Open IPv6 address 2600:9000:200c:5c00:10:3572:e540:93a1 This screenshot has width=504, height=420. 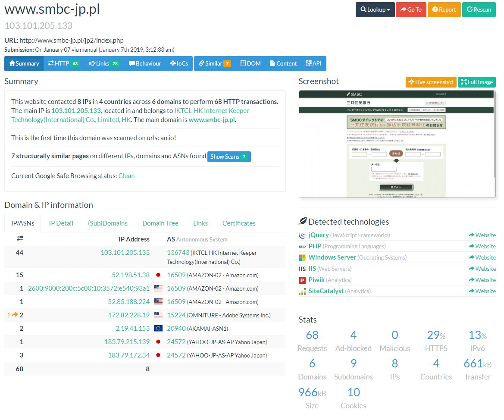coord(89,288)
